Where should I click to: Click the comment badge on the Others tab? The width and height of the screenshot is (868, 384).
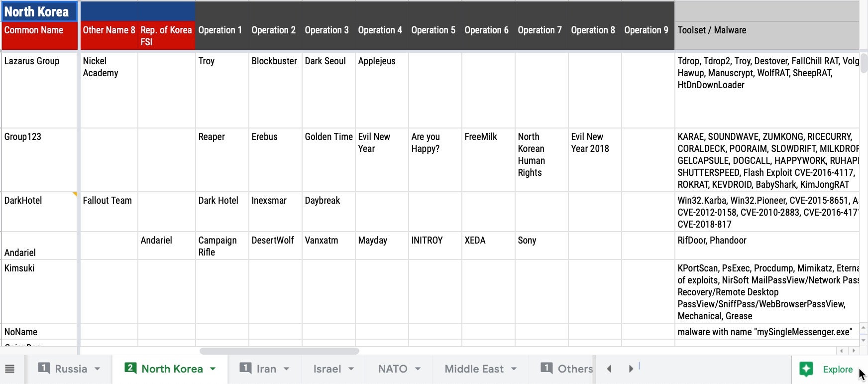[x=546, y=368]
